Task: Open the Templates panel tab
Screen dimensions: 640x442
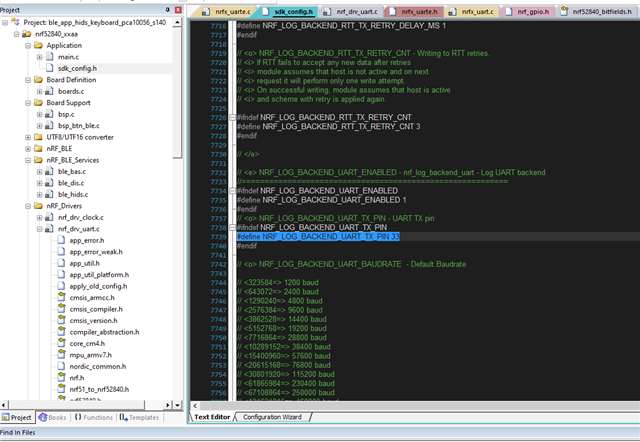Action: pos(139,418)
